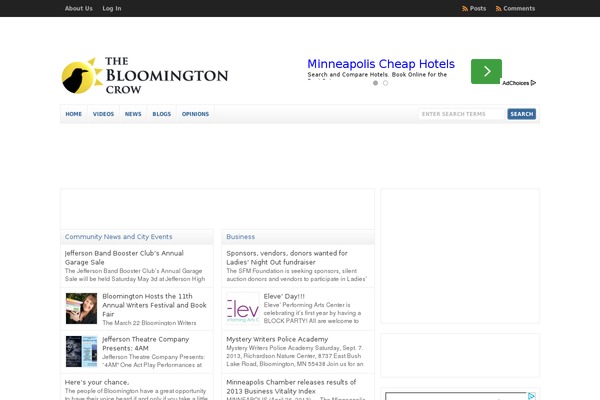This screenshot has width=600, height=400.
Task: Open the Minneapolis Cheap Hotels ad
Action: (381, 64)
